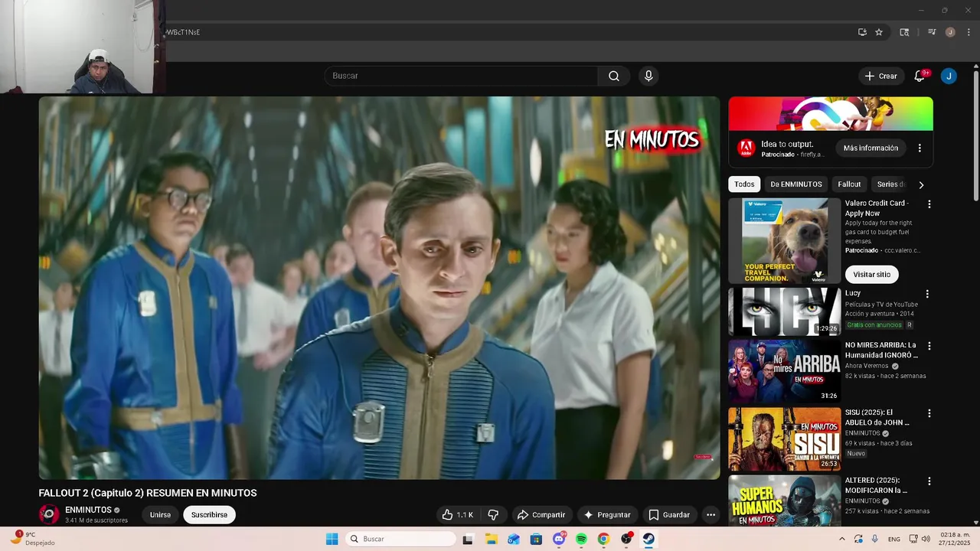The image size is (980, 551).
Task: Open options menu for Valero Credit Card ad
Action: click(x=929, y=204)
